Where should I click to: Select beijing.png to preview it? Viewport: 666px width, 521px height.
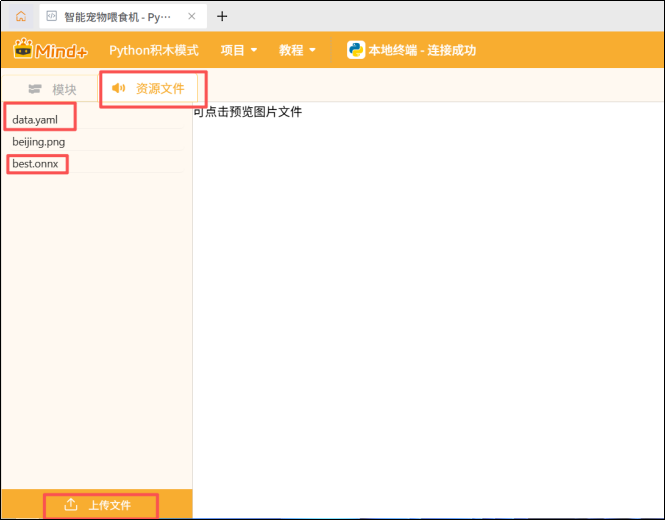[x=39, y=142]
